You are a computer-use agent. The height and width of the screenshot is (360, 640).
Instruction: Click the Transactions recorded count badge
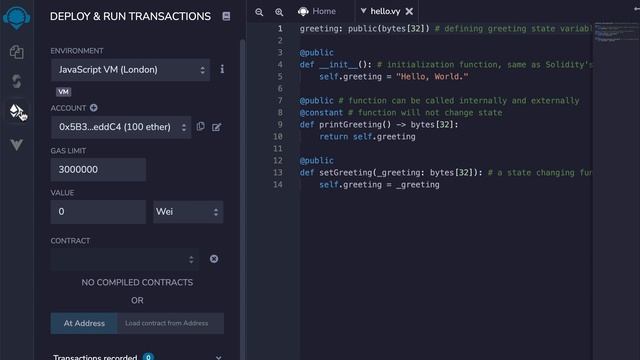tap(149, 357)
